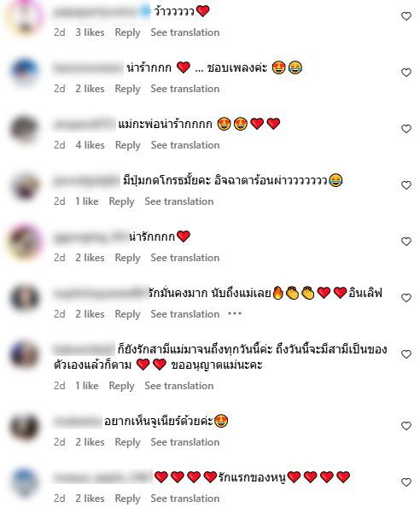Like the 'อยากเห็นจูเนียร์ด้วยค่ะ' comment with the heart icon
This screenshot has width=420, height=519.
(405, 426)
